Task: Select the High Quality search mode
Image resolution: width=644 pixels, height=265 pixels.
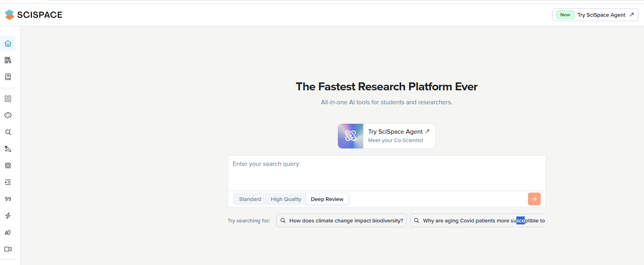Action: coord(286,199)
